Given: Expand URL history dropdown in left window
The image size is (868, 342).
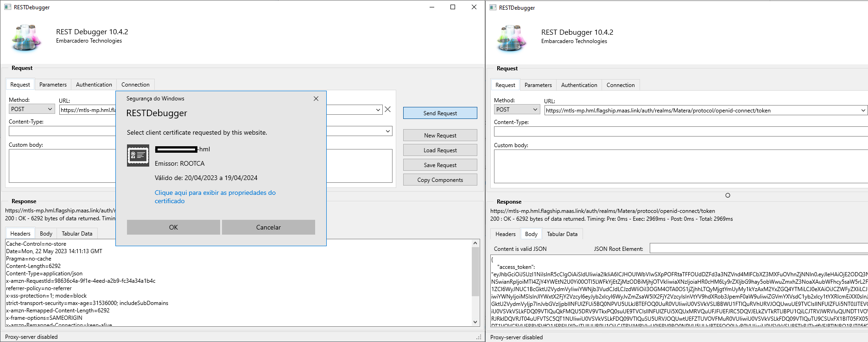Looking at the screenshot, I should coord(378,110).
